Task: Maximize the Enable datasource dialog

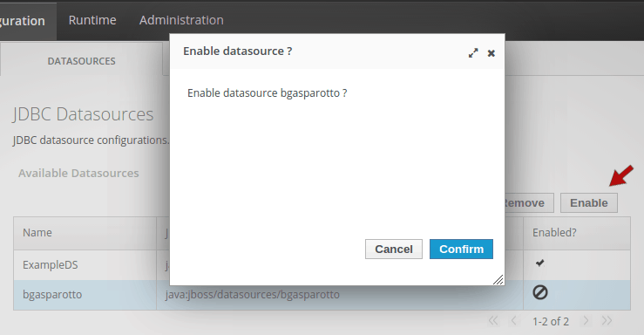Action: [x=473, y=53]
